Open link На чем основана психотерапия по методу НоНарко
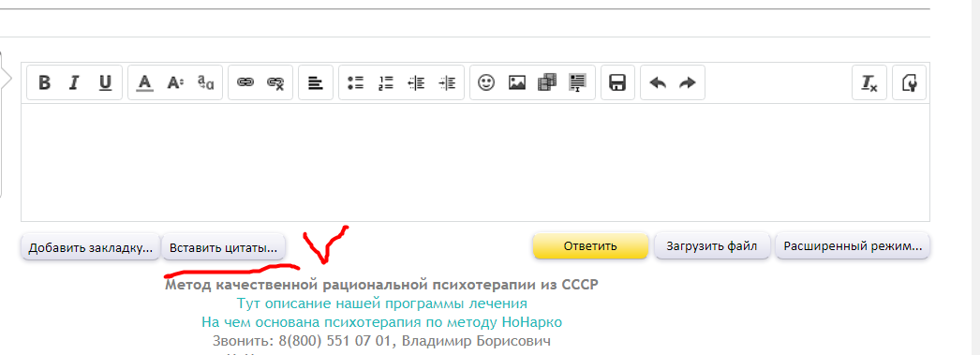This screenshot has width=980, height=355. 382,322
